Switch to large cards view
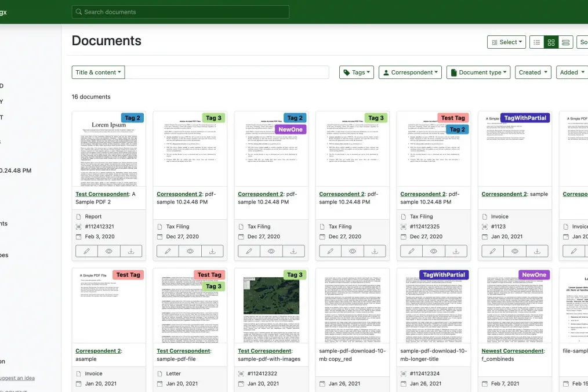 pos(565,42)
